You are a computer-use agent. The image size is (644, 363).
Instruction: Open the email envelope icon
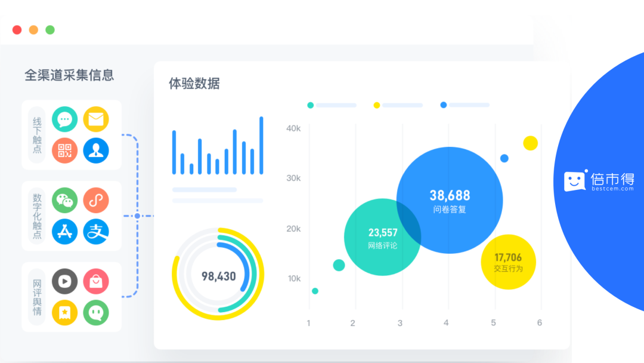coord(96,119)
